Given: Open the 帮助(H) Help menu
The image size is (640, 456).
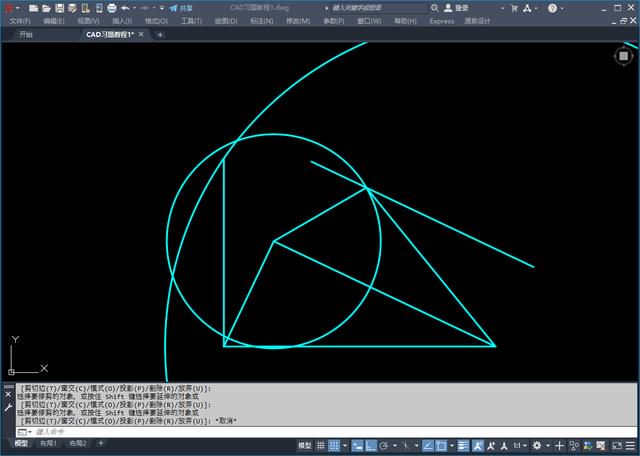Looking at the screenshot, I should [x=405, y=21].
